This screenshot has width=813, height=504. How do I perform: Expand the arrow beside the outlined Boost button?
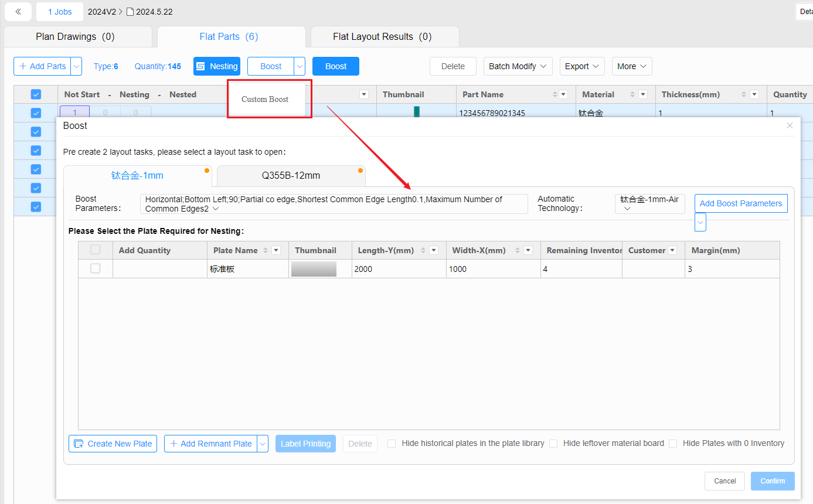point(300,66)
